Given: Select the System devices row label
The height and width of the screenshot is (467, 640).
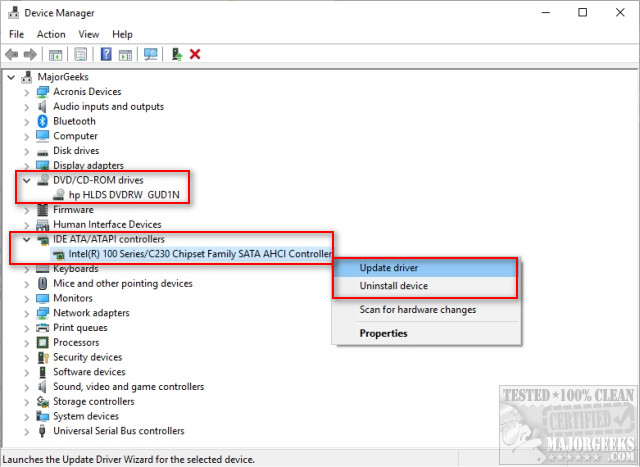Looking at the screenshot, I should [86, 416].
